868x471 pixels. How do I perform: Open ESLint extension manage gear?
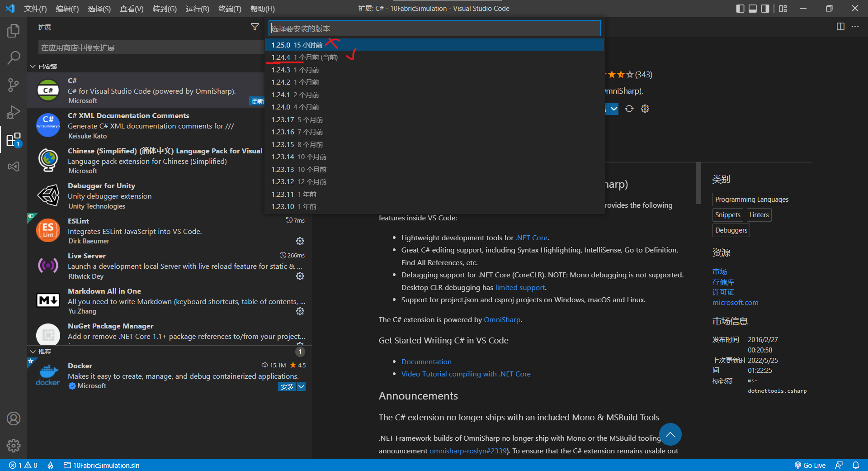300,241
